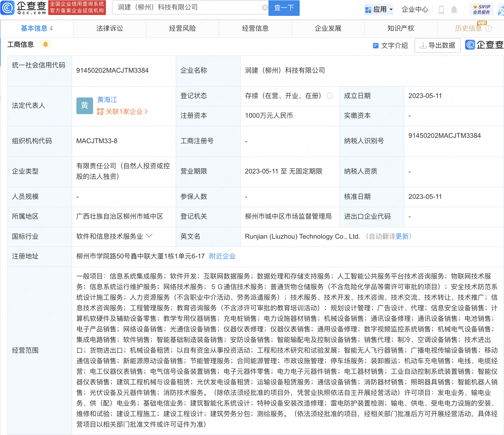504x435 pixels.
Task: Open the notification bell in header
Action: click(454, 10)
